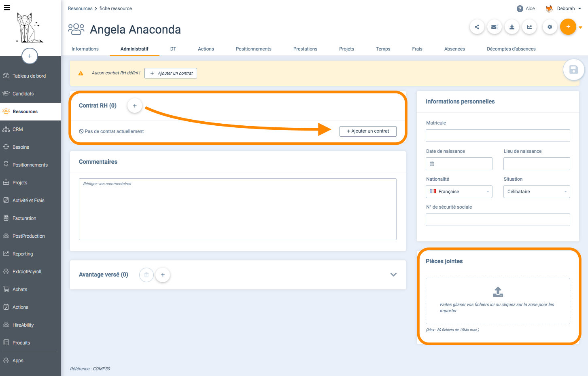Open the Frais tab

[417, 49]
